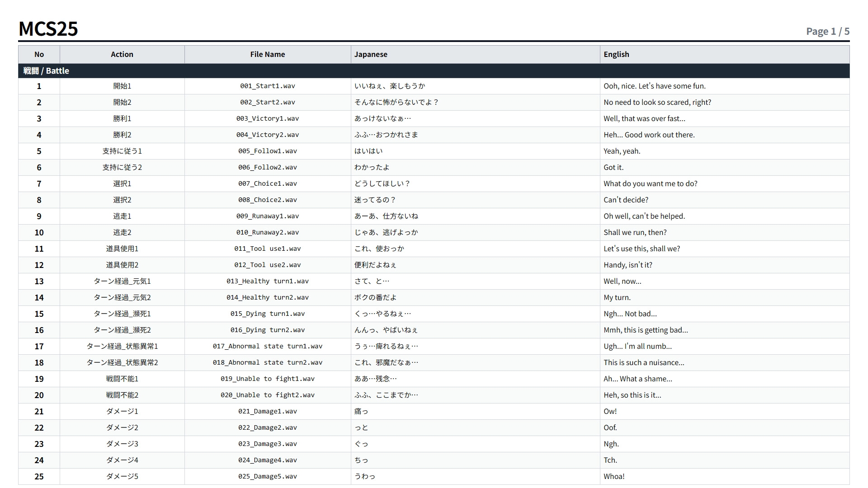Click action cell 戦闘不能2
Viewport: 868px width, 488px height.
coord(122,395)
